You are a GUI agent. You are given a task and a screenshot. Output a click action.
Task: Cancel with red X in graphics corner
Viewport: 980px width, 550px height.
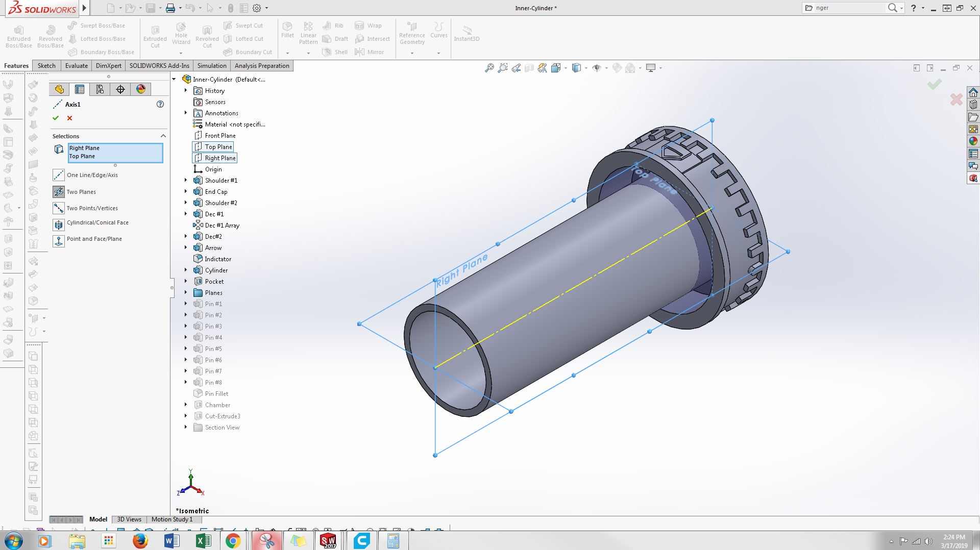(957, 99)
